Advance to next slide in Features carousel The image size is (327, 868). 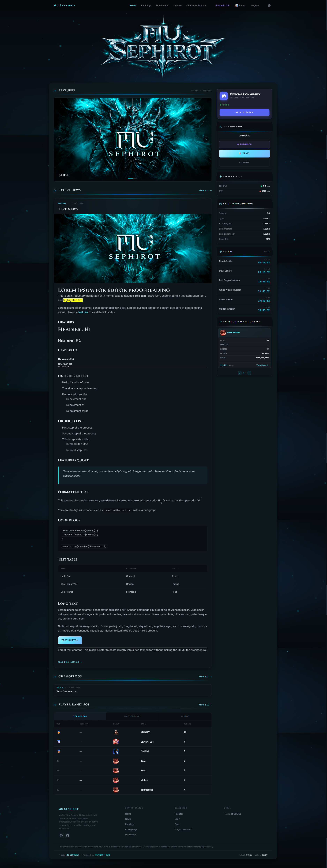pyautogui.click(x=206, y=139)
